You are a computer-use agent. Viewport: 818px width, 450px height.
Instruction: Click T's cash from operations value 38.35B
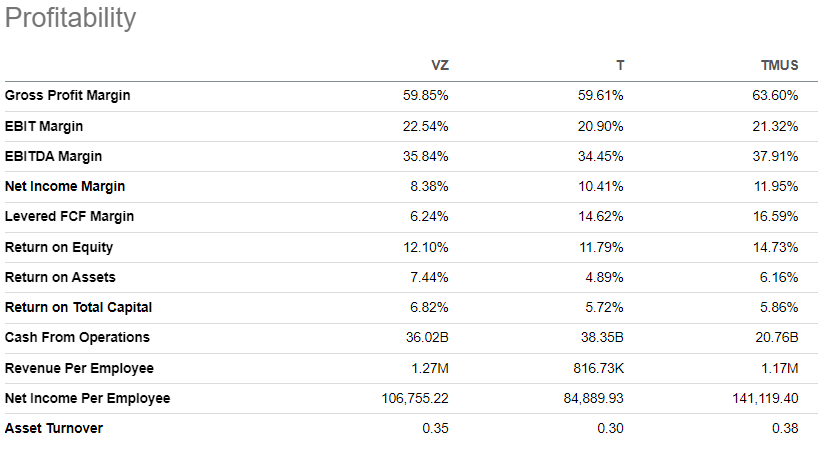(x=599, y=337)
